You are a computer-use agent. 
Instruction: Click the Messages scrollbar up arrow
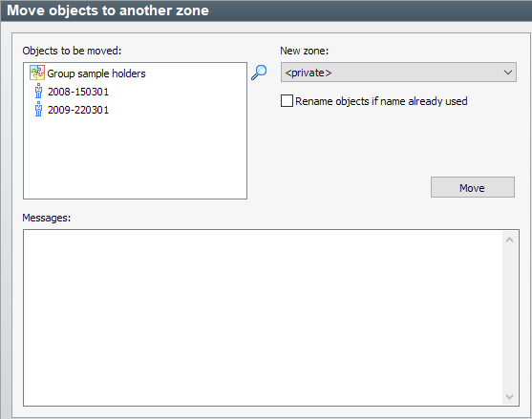tap(509, 240)
